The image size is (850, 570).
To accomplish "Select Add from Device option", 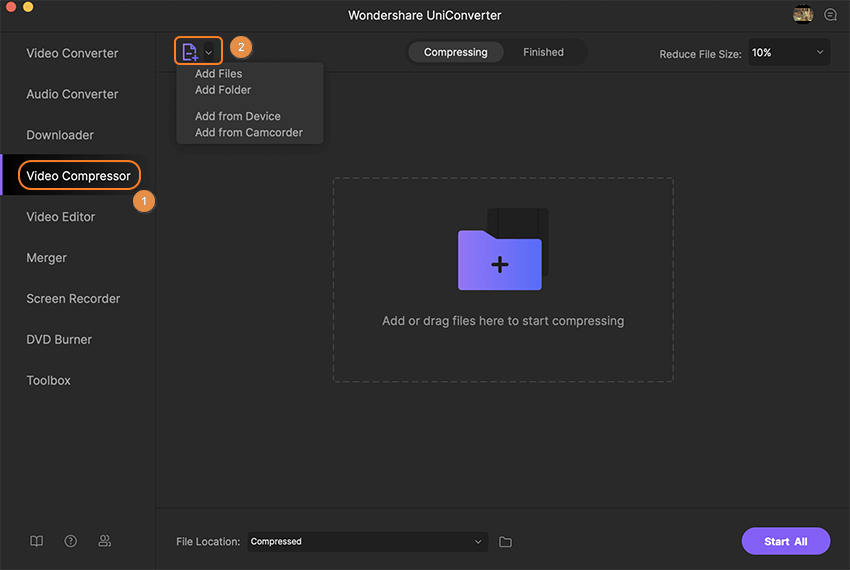I will coord(237,116).
